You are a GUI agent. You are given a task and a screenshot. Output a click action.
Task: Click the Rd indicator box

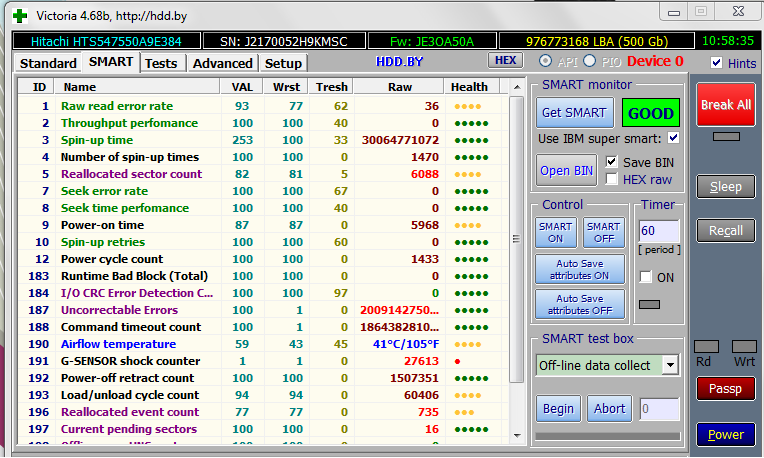[706, 346]
